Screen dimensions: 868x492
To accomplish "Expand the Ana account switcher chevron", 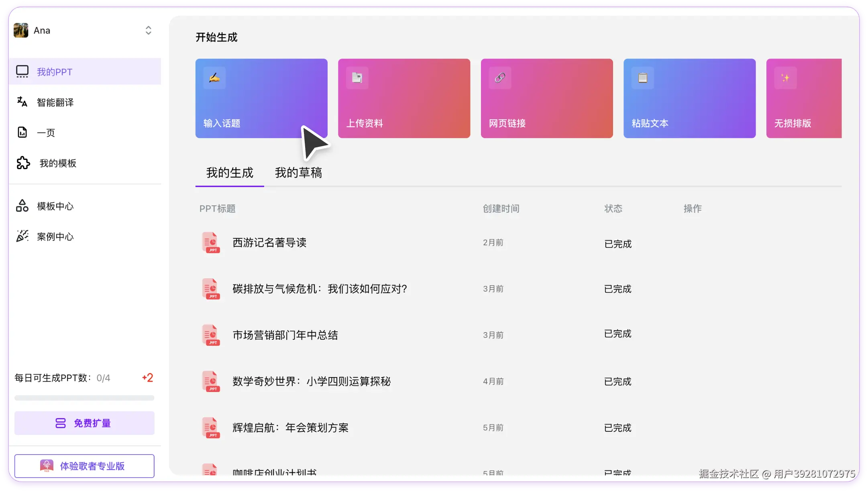I will click(x=148, y=31).
